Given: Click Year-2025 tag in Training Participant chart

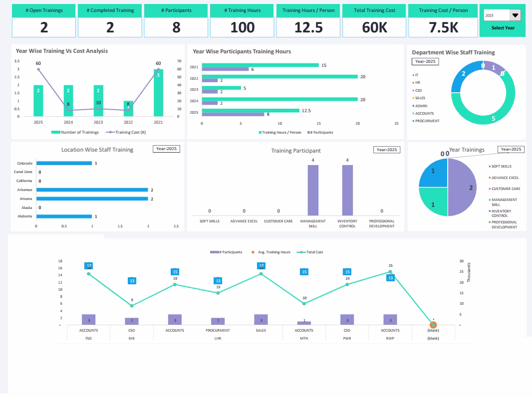Looking at the screenshot, I should pyautogui.click(x=386, y=150).
